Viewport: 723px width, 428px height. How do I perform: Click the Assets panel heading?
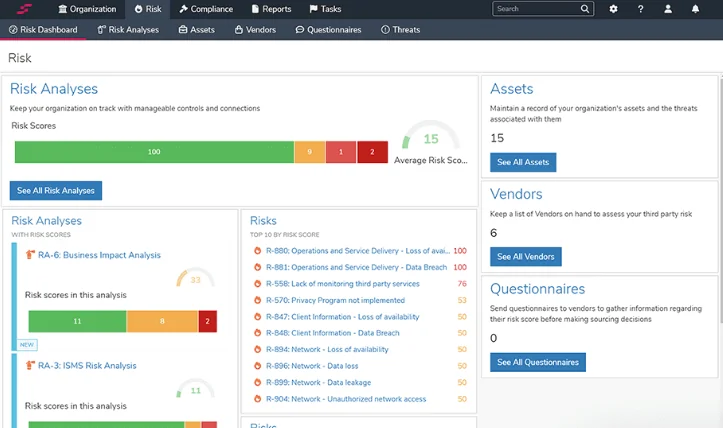(x=511, y=89)
